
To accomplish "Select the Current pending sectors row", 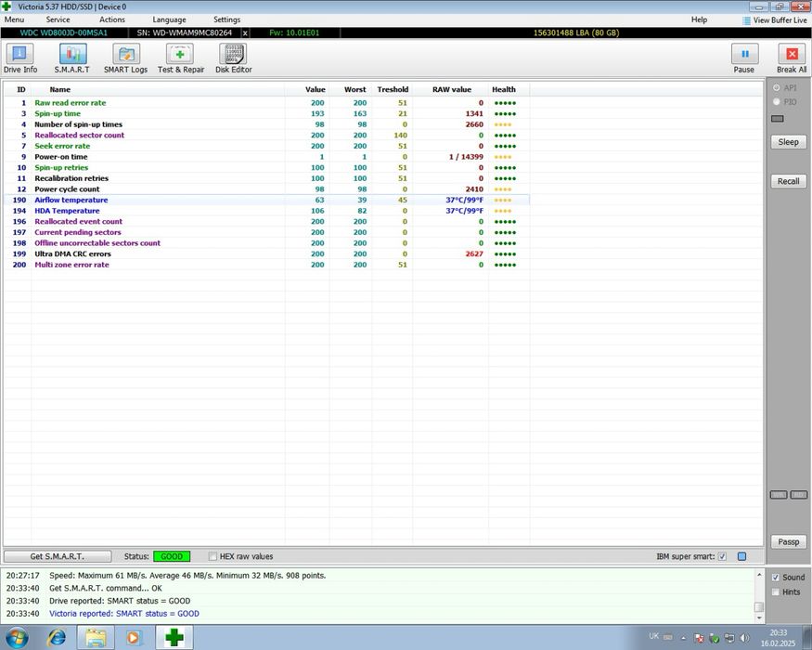I will click(266, 232).
